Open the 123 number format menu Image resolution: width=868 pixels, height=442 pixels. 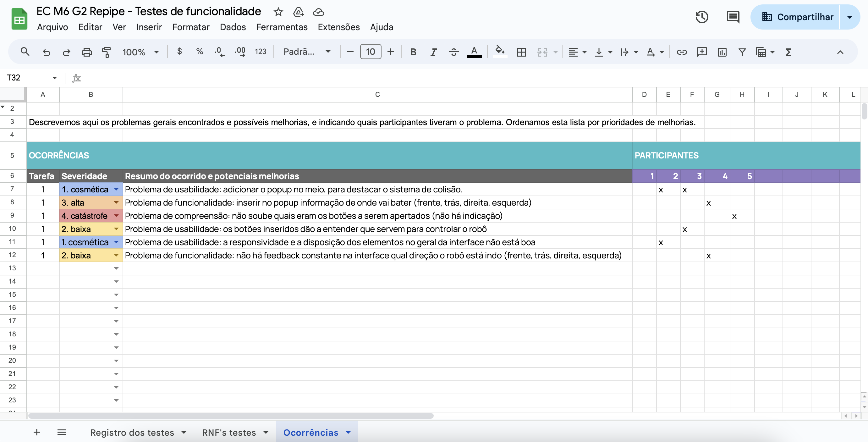click(261, 52)
